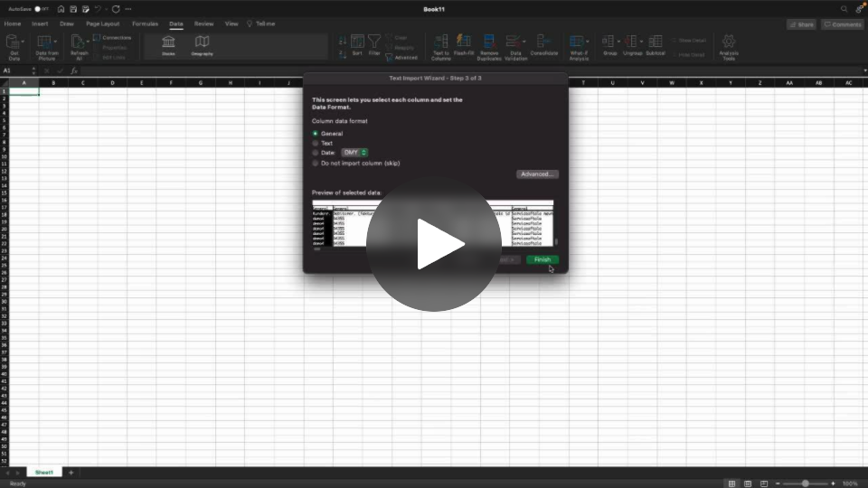Viewport: 868px width, 488px height.
Task: Open the Page Layout tab
Action: coord(102,23)
